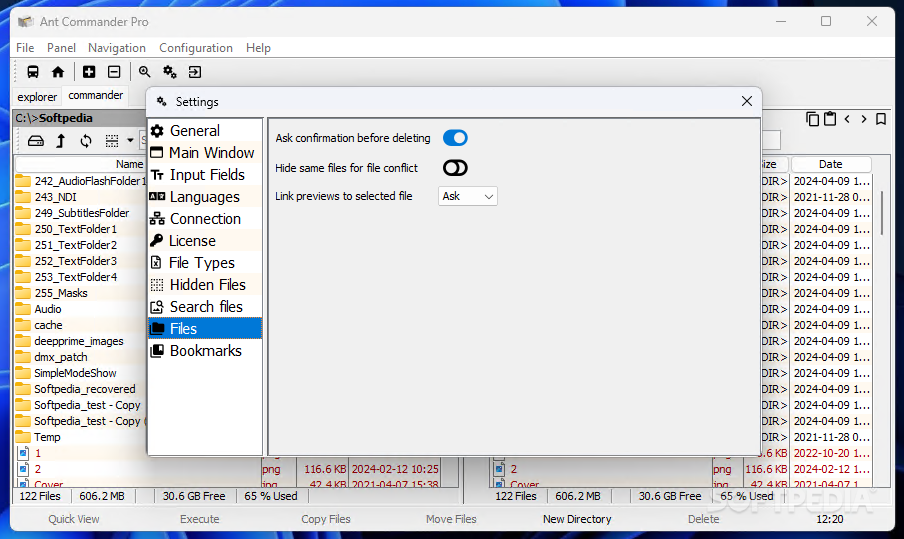Select 243_NDI folder in left panel
The height and width of the screenshot is (539, 904).
[x=55, y=197]
